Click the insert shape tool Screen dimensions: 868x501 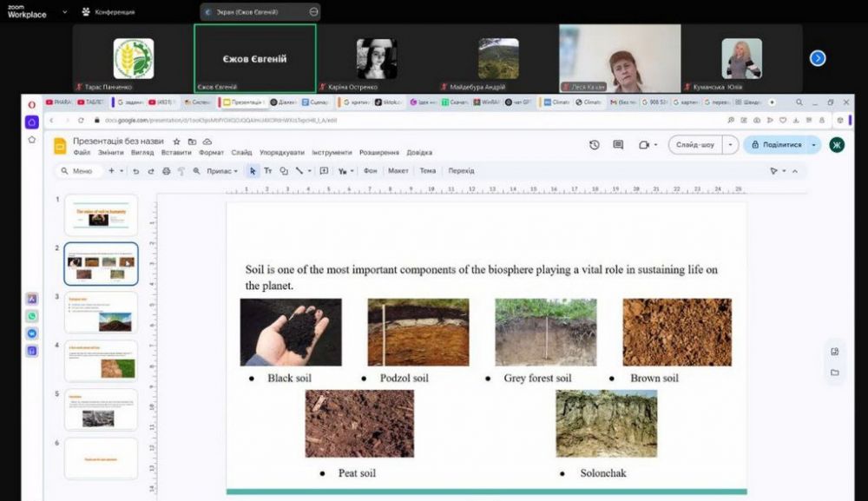(284, 171)
